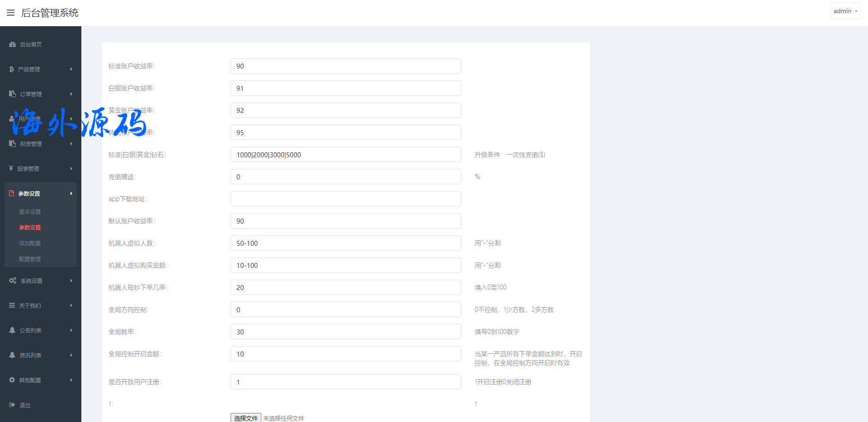Open the 基本设置 submenu item
Viewport: 868px width, 422px height.
point(30,211)
